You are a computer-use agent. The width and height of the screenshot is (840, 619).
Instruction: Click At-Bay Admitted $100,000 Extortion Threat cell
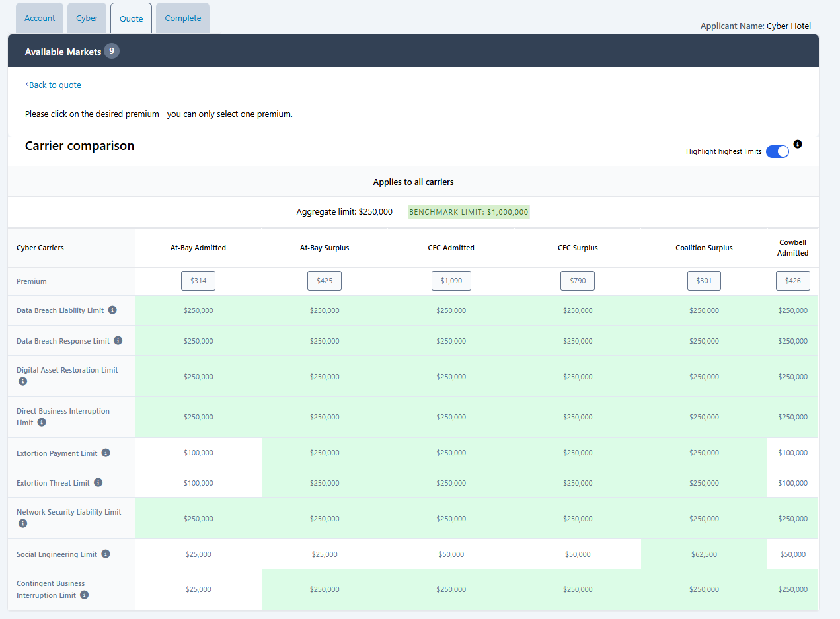[x=198, y=483]
